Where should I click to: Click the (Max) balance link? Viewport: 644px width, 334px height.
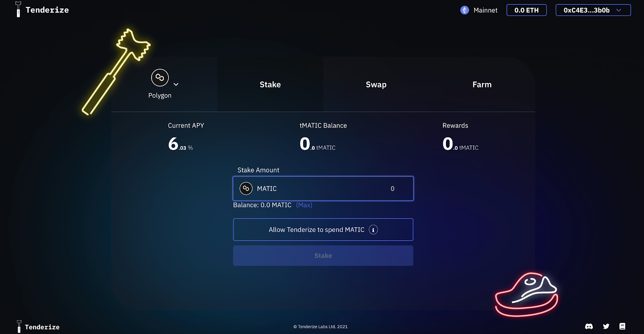coord(304,205)
